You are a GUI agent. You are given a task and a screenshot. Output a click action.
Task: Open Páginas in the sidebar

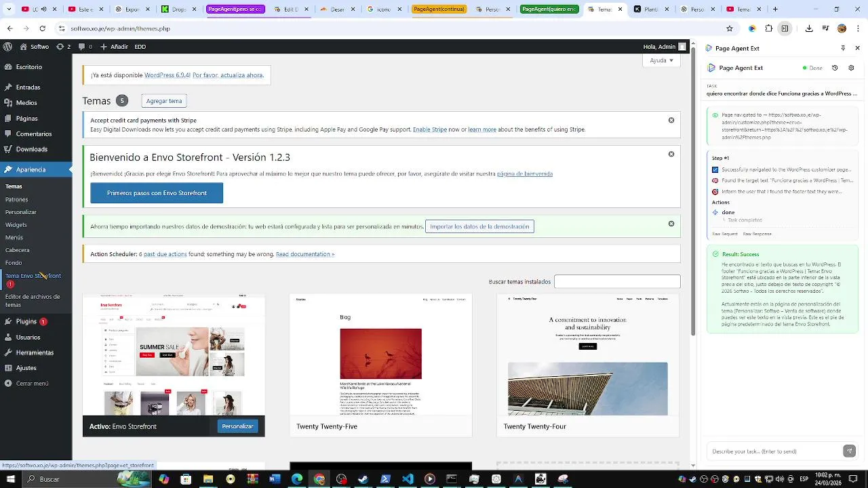(26, 119)
